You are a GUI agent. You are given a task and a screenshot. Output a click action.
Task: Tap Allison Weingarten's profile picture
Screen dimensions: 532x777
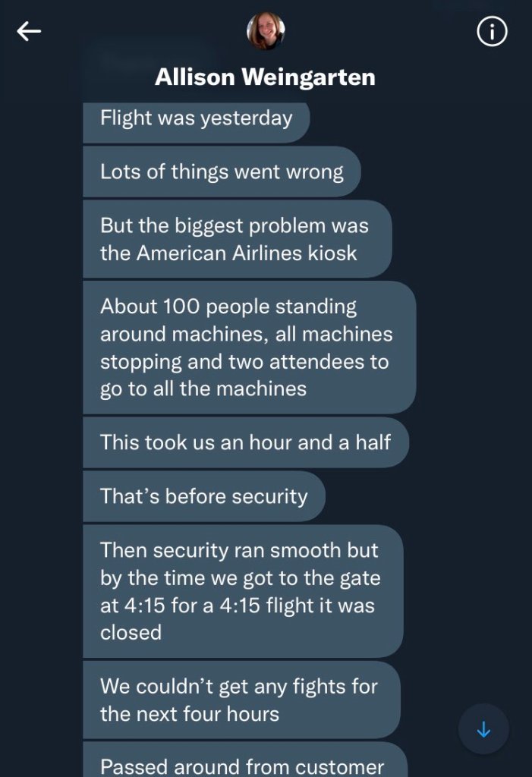coord(266,32)
